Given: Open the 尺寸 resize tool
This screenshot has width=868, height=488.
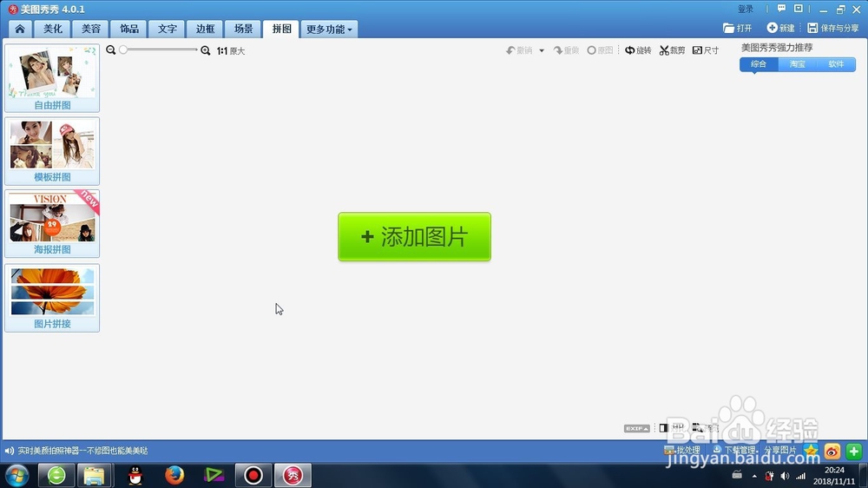Looking at the screenshot, I should pyautogui.click(x=706, y=50).
